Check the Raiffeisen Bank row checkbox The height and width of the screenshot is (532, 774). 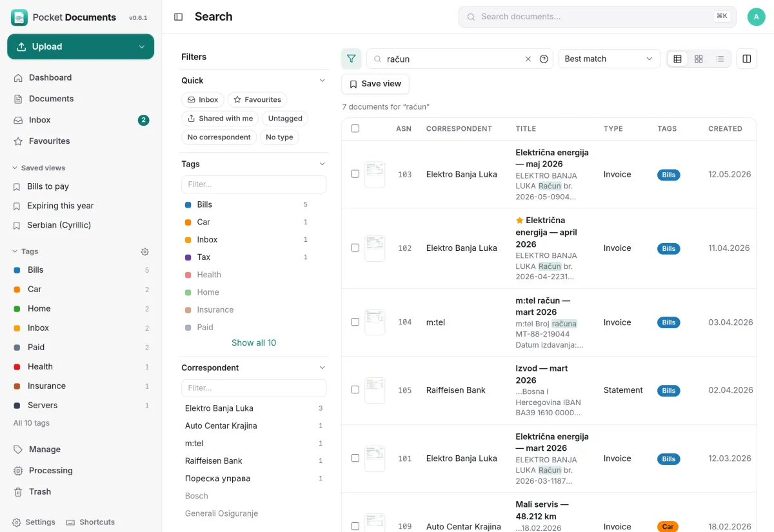[355, 389]
